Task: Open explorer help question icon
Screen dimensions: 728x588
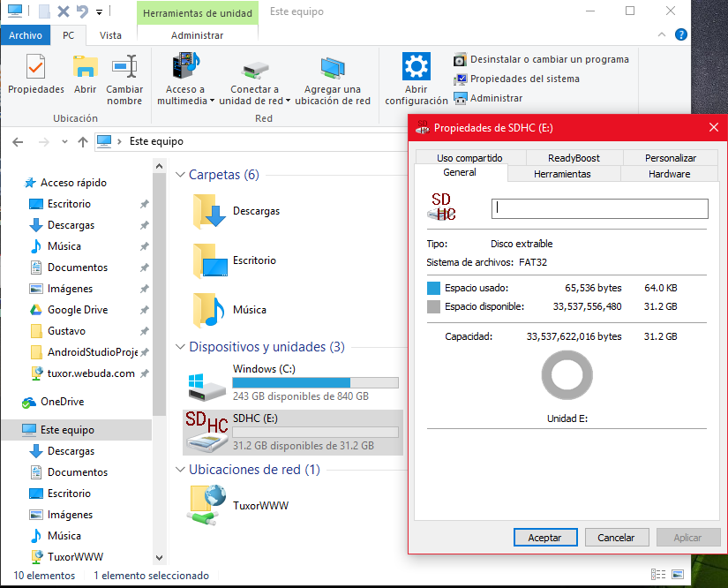Action: coord(680,34)
